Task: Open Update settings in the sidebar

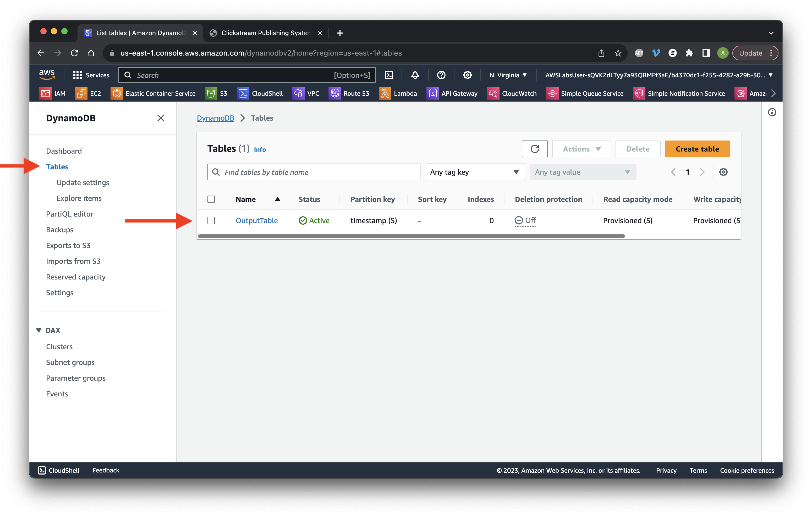Action: click(83, 182)
